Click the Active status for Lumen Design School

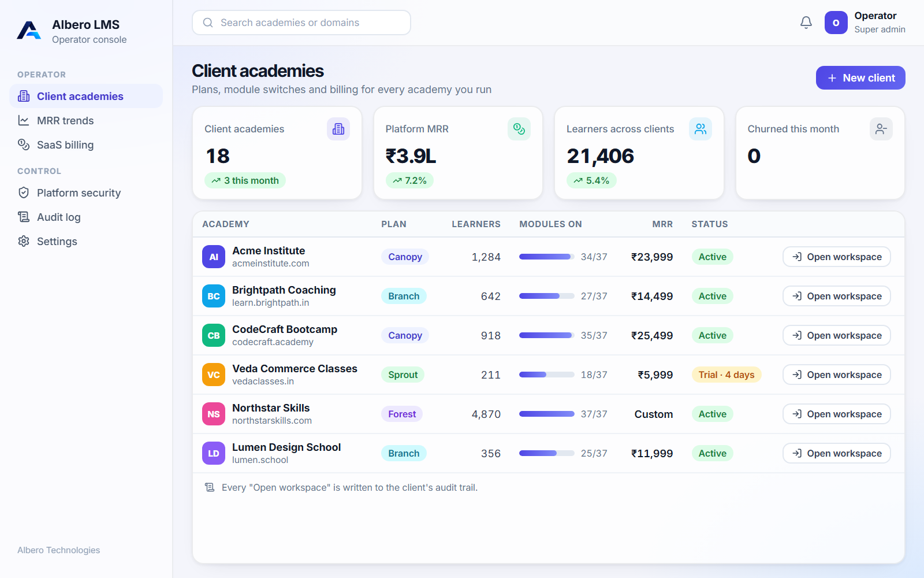pyautogui.click(x=712, y=453)
